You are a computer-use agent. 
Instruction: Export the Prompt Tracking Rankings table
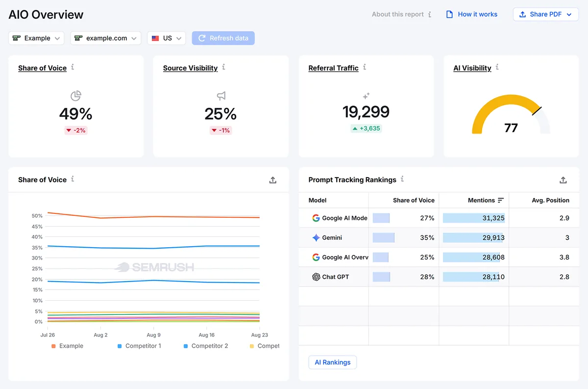pos(563,180)
